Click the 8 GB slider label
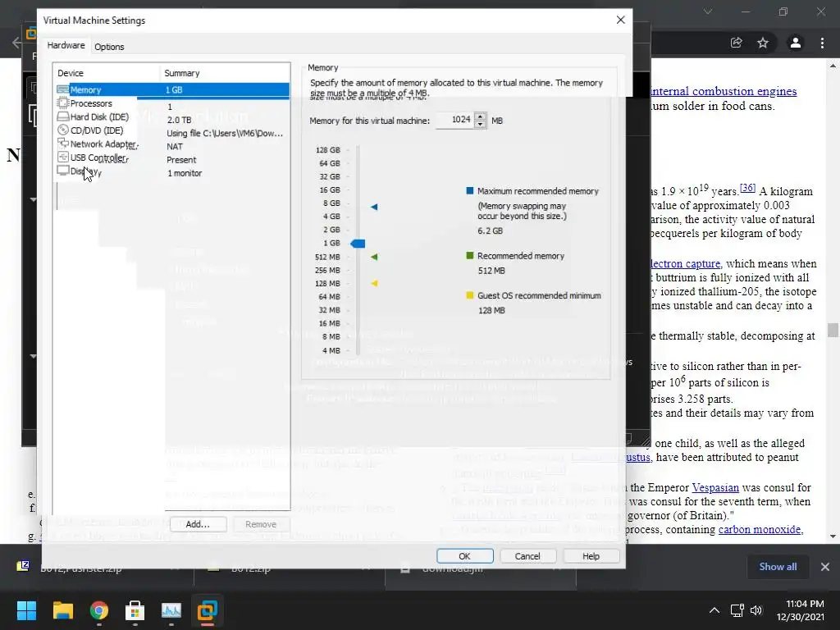This screenshot has height=630, width=840. [x=331, y=203]
